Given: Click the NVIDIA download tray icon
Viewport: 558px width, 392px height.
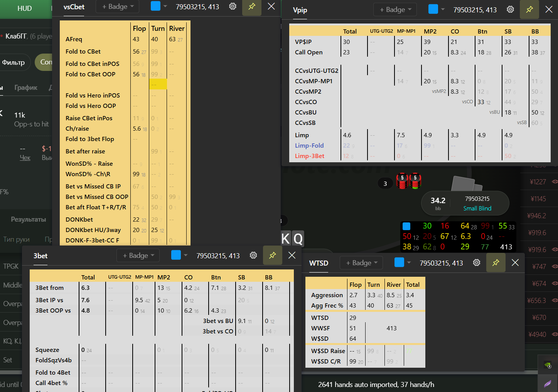Looking at the screenshot, I should [548, 365].
